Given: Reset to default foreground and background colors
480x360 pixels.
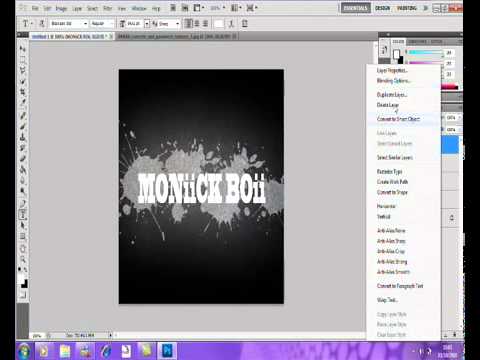Looking at the screenshot, I should pyautogui.click(x=20, y=269).
